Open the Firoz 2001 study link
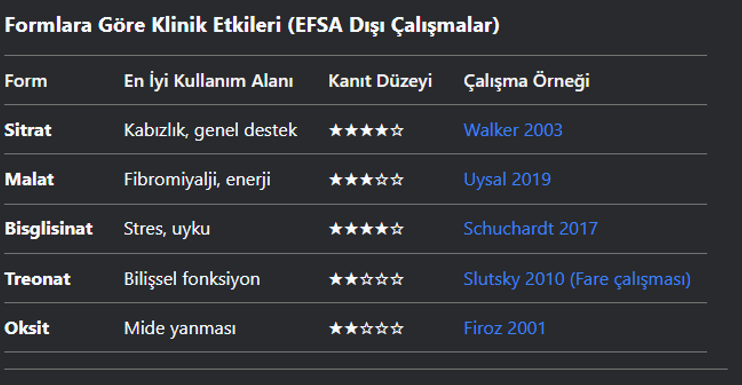Viewport: 742px width, 385px height. click(x=504, y=328)
